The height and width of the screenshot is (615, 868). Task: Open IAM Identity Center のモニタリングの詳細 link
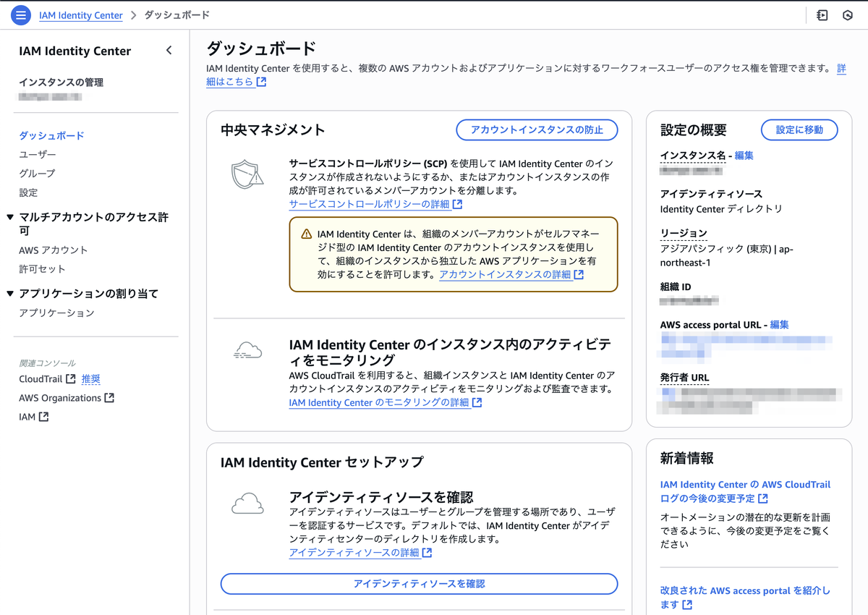coord(379,403)
